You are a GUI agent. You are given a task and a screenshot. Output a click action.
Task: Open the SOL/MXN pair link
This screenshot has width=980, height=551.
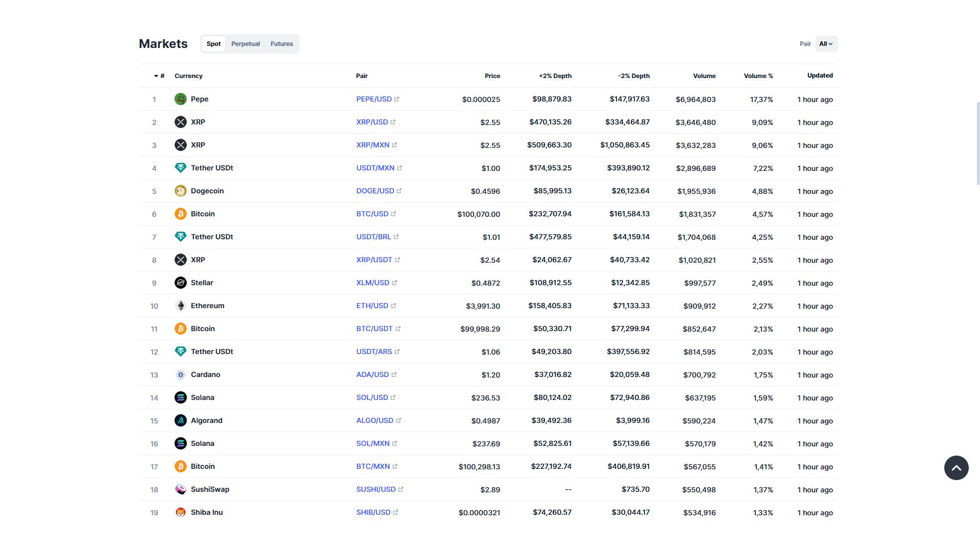tap(373, 443)
